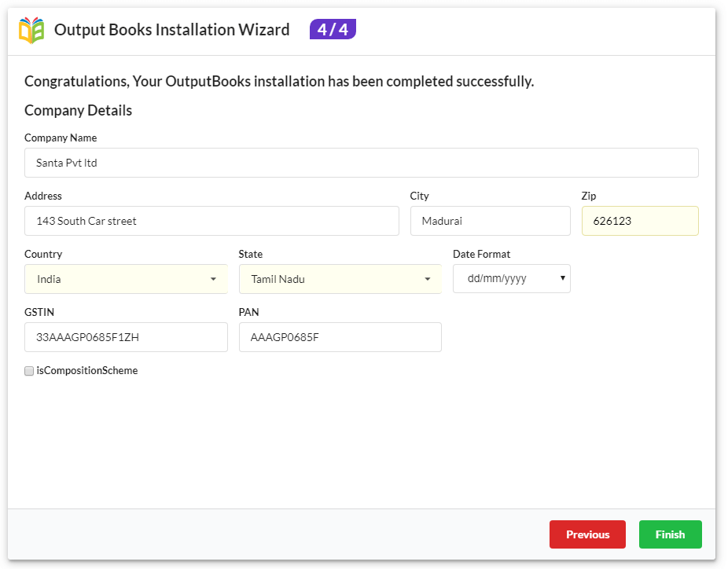Click the 4/4 step badge
Screen dimensions: 728x569
pos(333,29)
